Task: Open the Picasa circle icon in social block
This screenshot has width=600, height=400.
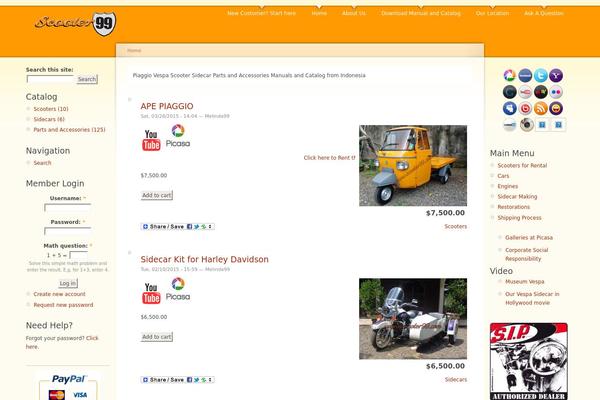Action: tap(509, 75)
